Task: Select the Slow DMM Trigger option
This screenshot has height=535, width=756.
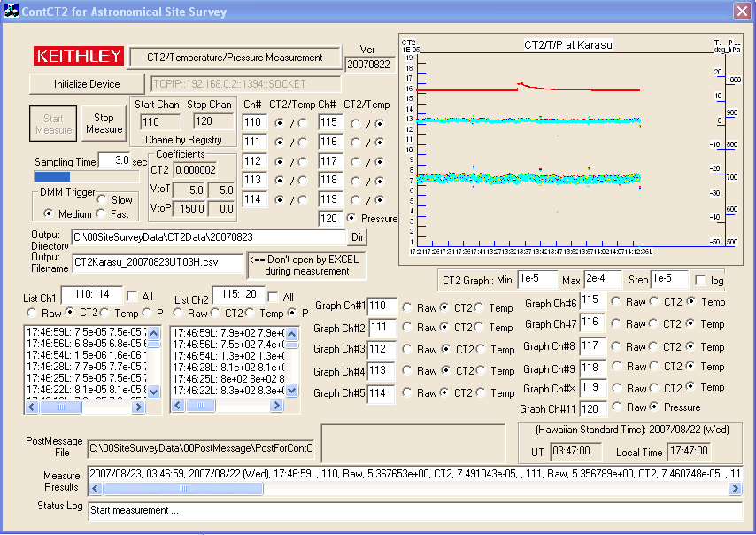Action: 103,200
